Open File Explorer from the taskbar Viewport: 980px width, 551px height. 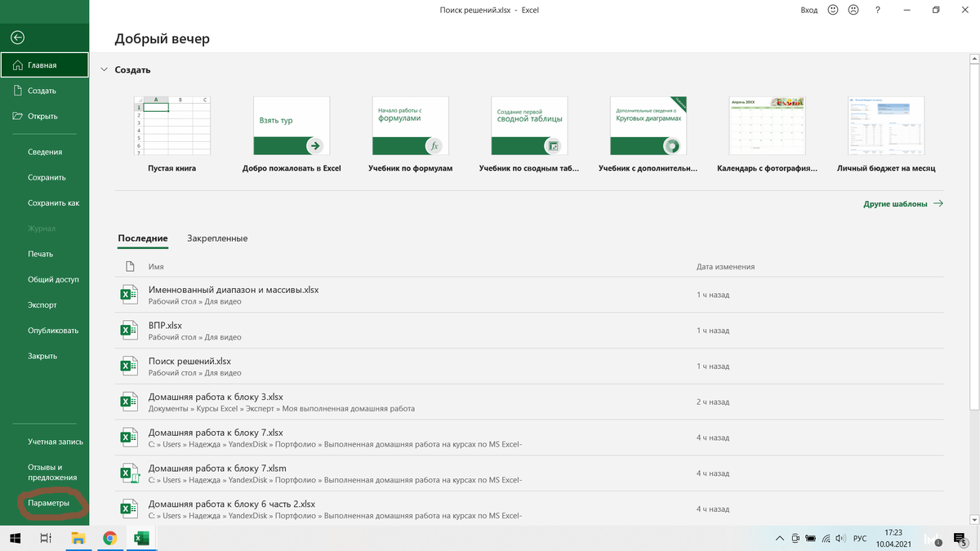(x=78, y=539)
